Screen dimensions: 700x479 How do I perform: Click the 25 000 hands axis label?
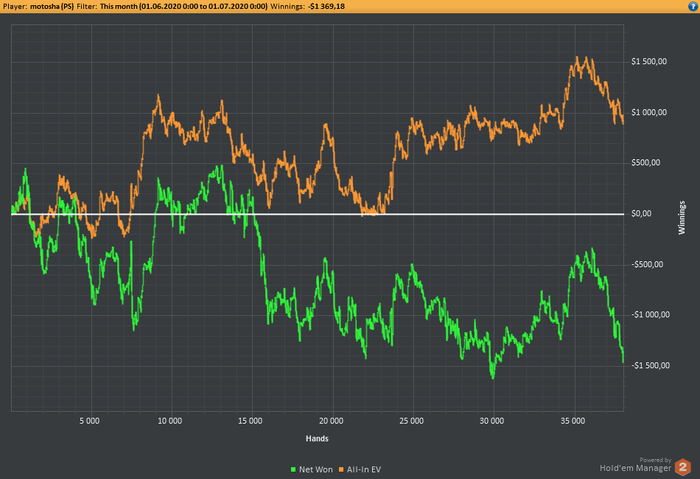tap(411, 421)
